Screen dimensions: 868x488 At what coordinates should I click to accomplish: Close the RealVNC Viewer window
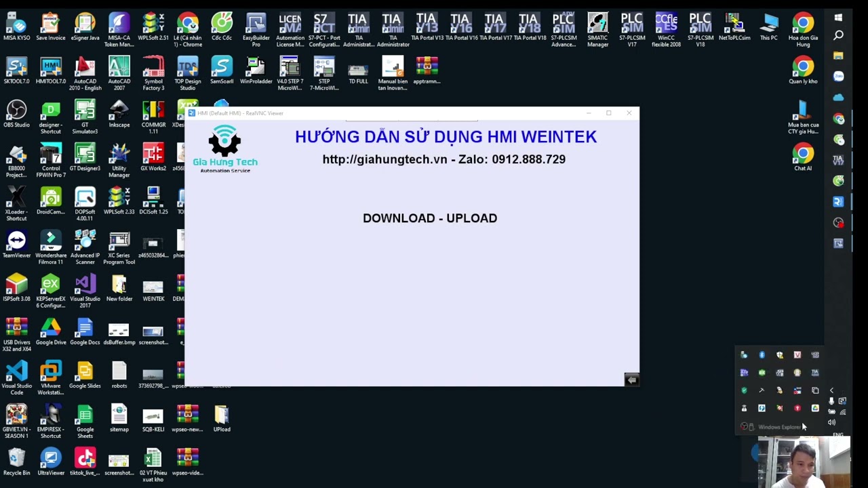(629, 113)
